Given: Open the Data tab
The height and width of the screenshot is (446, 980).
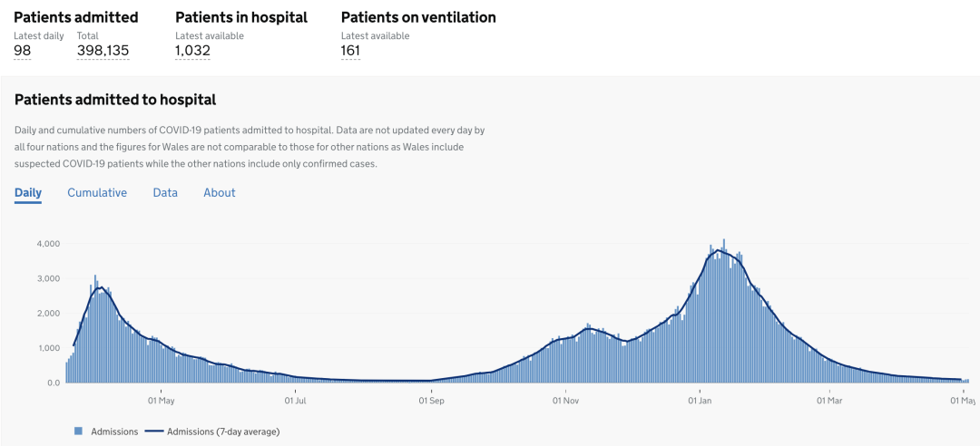Looking at the screenshot, I should tap(165, 192).
